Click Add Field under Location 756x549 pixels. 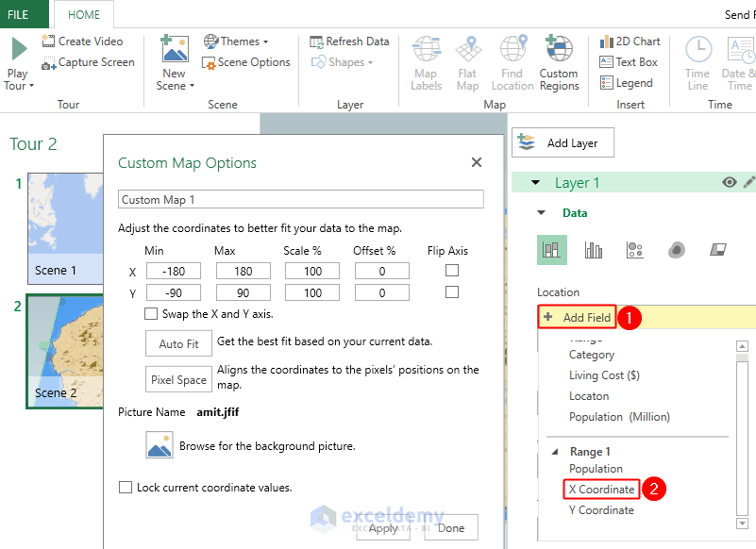[577, 317]
